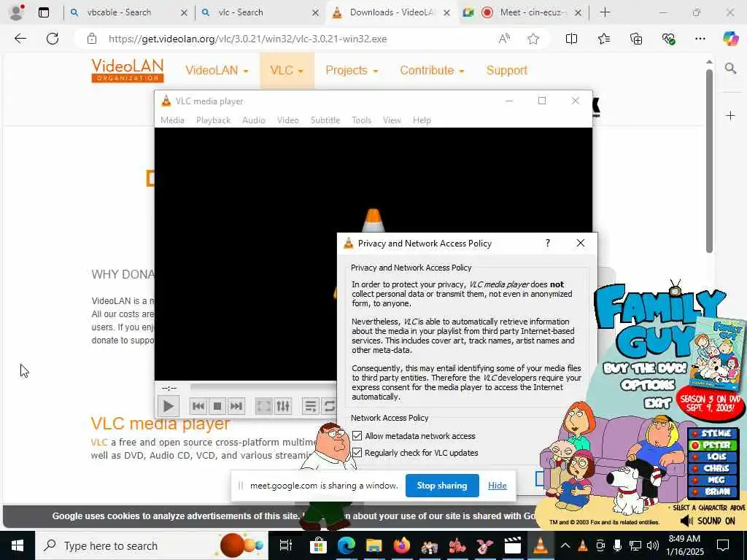Screen dimensions: 747x560
Task: Click the Edge sidebar search icon
Action: (x=730, y=69)
